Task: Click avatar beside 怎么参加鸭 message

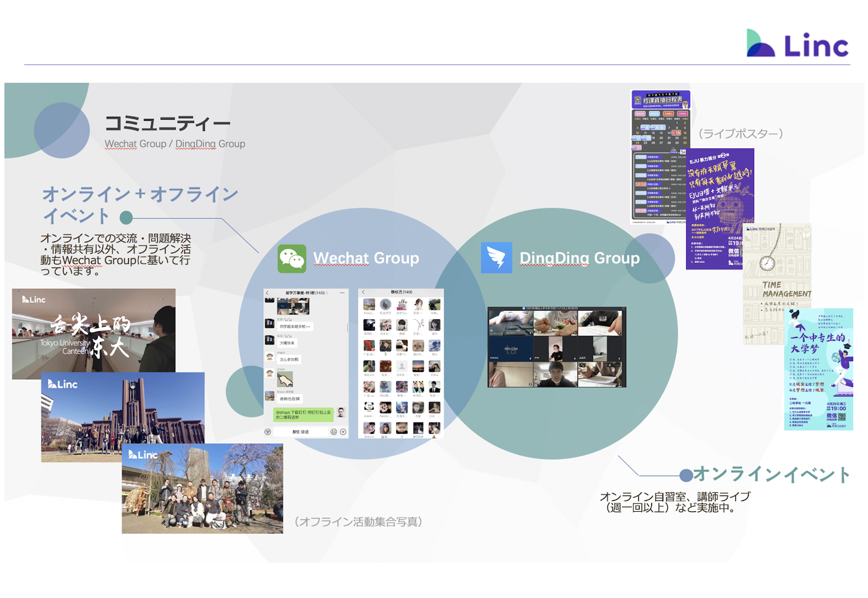Action: click(x=270, y=357)
